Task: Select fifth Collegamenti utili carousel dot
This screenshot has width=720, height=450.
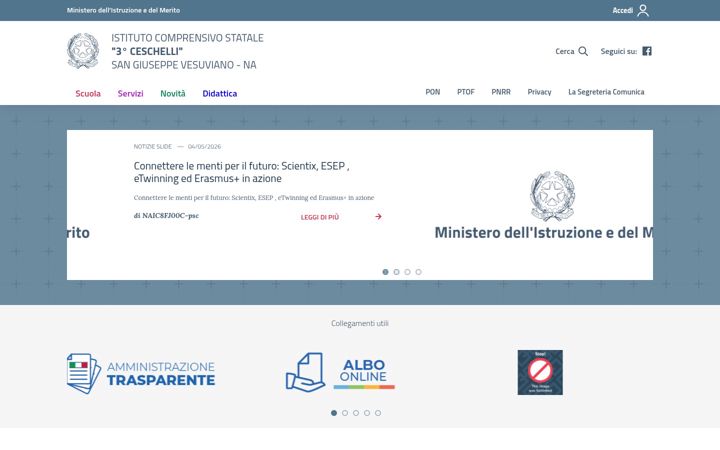Action: (x=378, y=413)
